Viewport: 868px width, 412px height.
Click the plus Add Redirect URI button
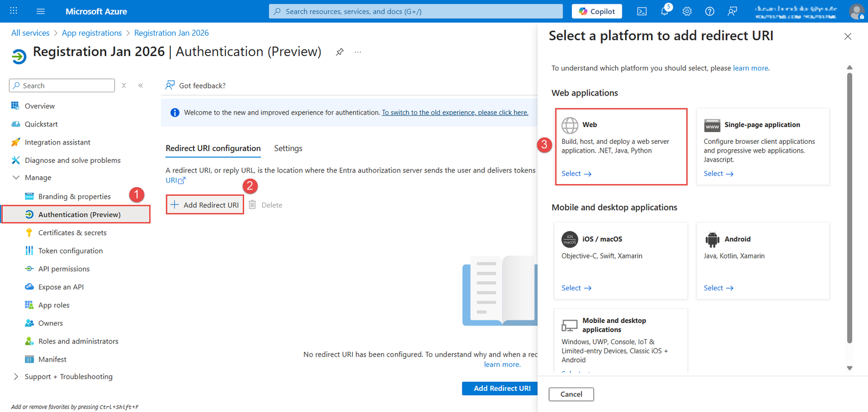(x=205, y=205)
